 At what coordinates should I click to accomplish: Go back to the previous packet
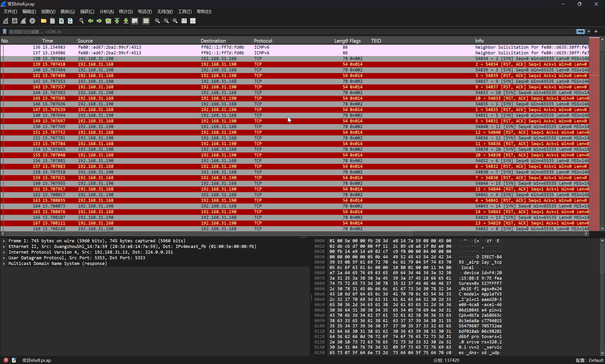coord(91,21)
